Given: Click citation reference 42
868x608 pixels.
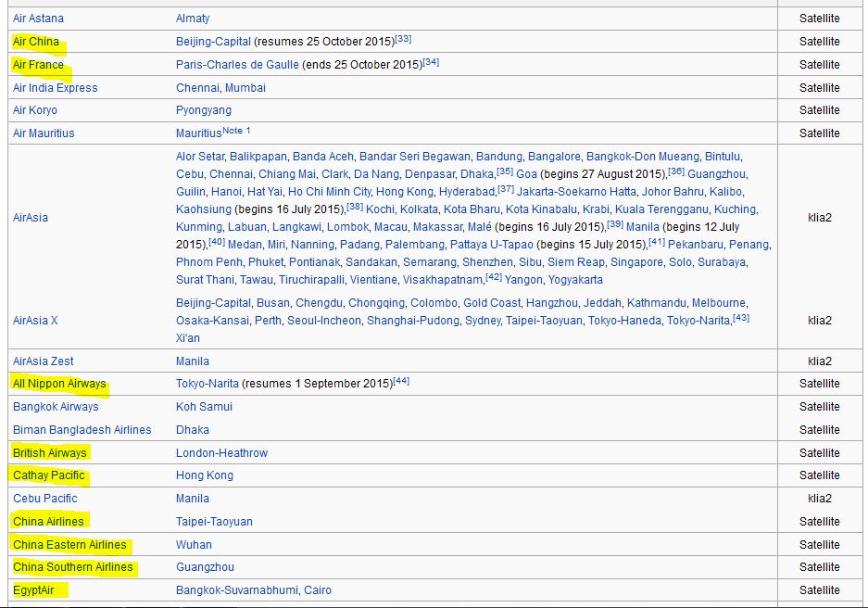Looking at the screenshot, I should pyautogui.click(x=494, y=277).
